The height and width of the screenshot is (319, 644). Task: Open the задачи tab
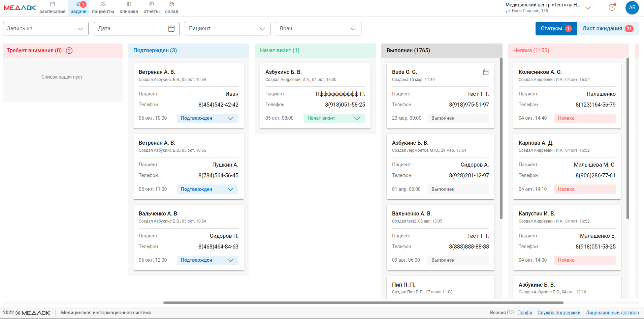(x=79, y=8)
